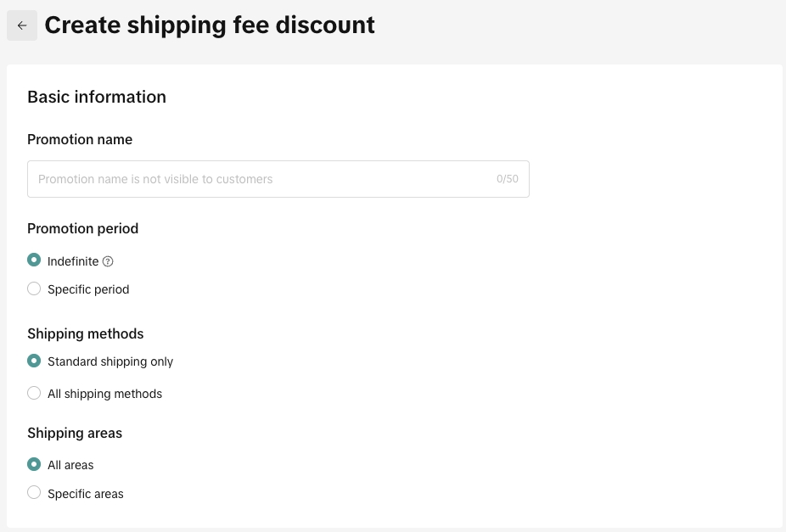Go back using the arrow button
The width and height of the screenshot is (786, 532).
(22, 25)
